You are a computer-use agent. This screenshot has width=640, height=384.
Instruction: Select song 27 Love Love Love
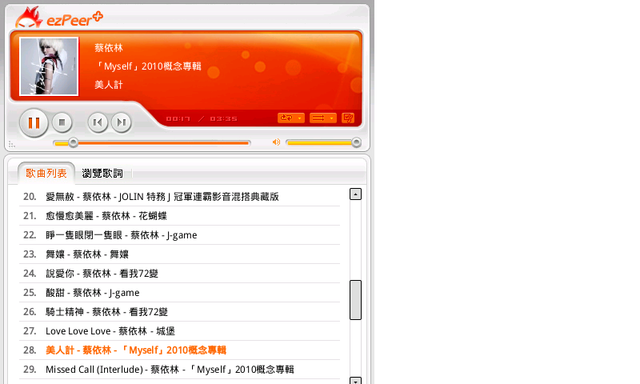click(180, 331)
